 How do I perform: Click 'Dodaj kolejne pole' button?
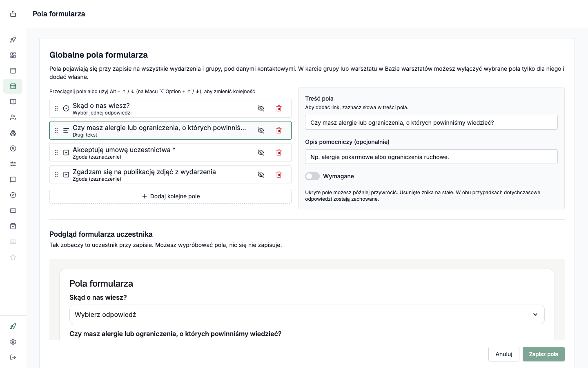pos(170,196)
